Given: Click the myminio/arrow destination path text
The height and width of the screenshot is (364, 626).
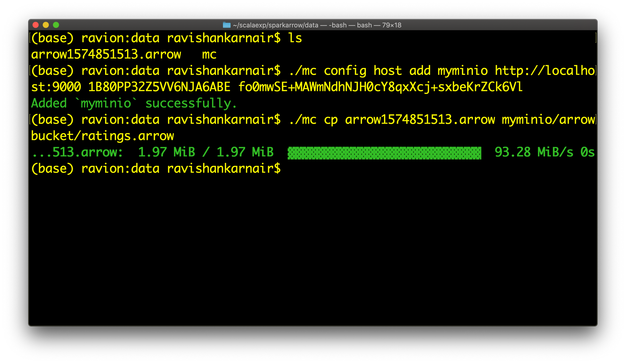Looking at the screenshot, I should point(548,120).
